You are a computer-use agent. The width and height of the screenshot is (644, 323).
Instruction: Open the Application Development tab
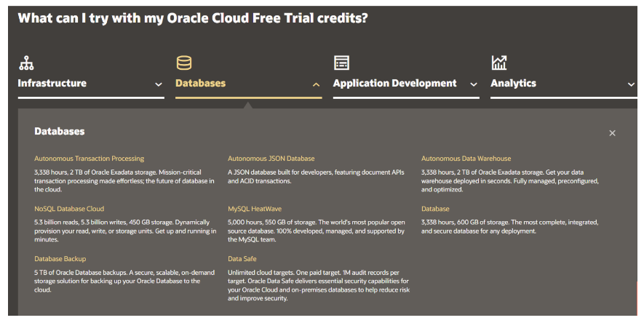coord(394,84)
